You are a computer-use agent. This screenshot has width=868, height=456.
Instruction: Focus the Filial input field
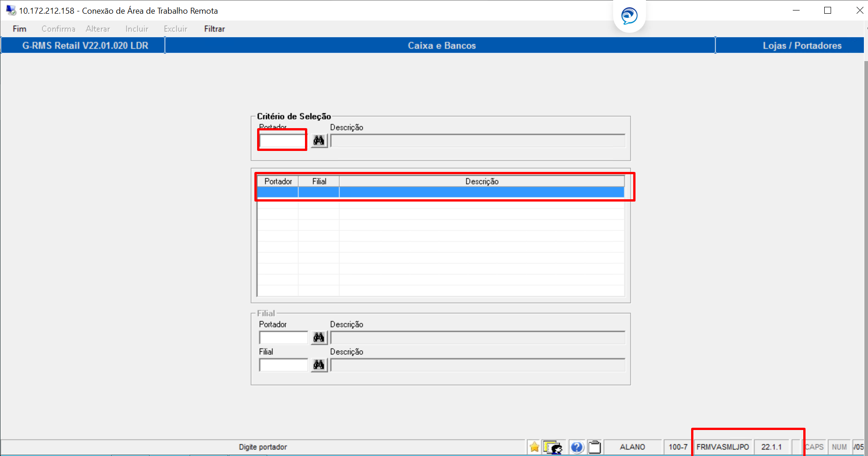[x=284, y=365]
